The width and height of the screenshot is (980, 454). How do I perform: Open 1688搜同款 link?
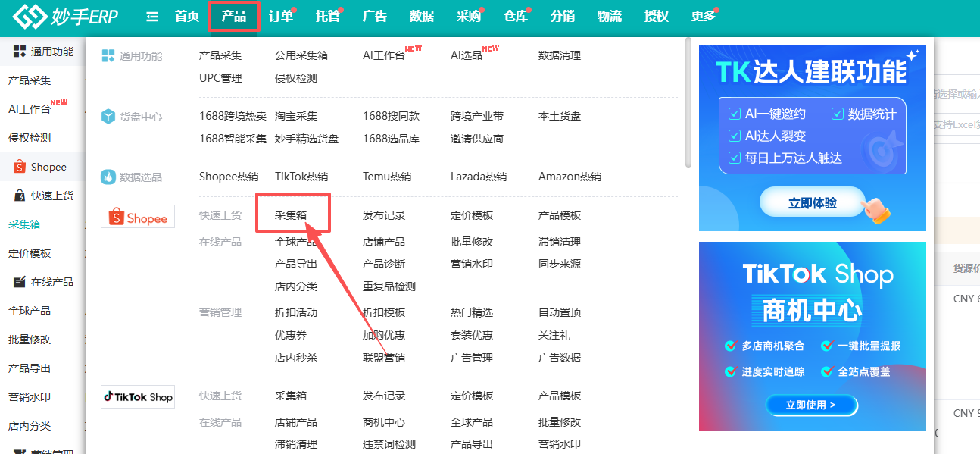(391, 116)
